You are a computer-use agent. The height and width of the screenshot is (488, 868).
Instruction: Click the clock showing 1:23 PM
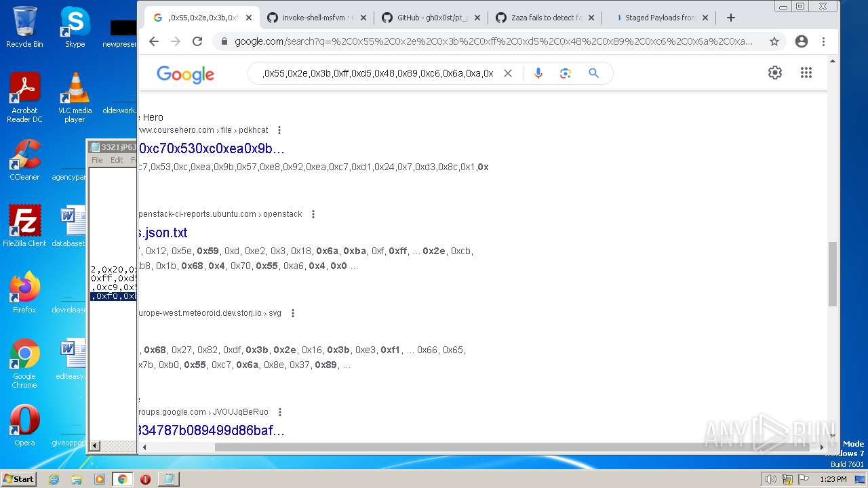(x=832, y=479)
